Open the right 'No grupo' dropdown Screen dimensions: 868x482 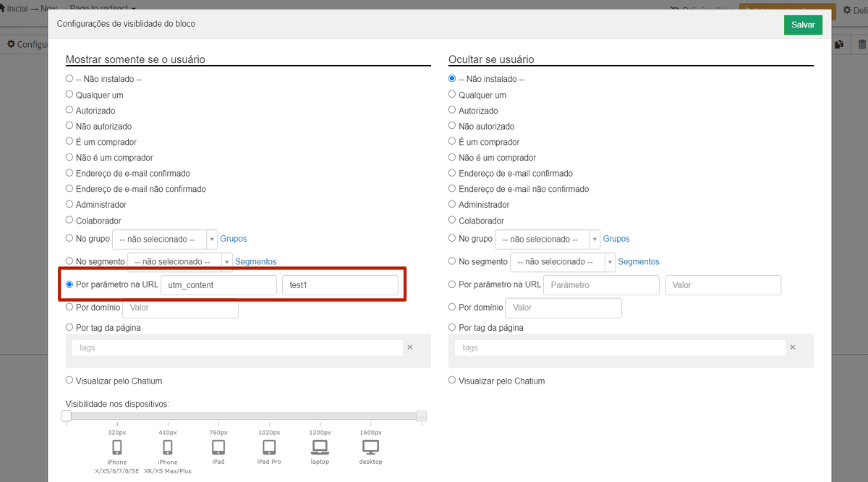(547, 239)
